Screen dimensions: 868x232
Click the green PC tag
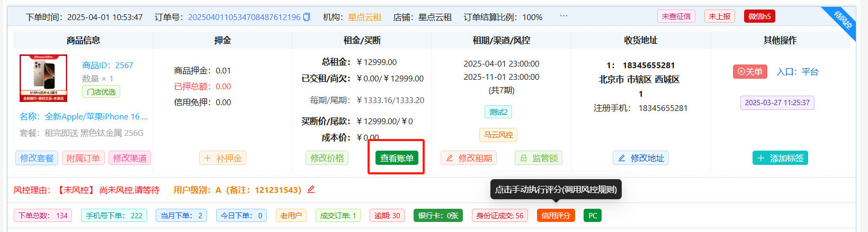pyautogui.click(x=593, y=216)
